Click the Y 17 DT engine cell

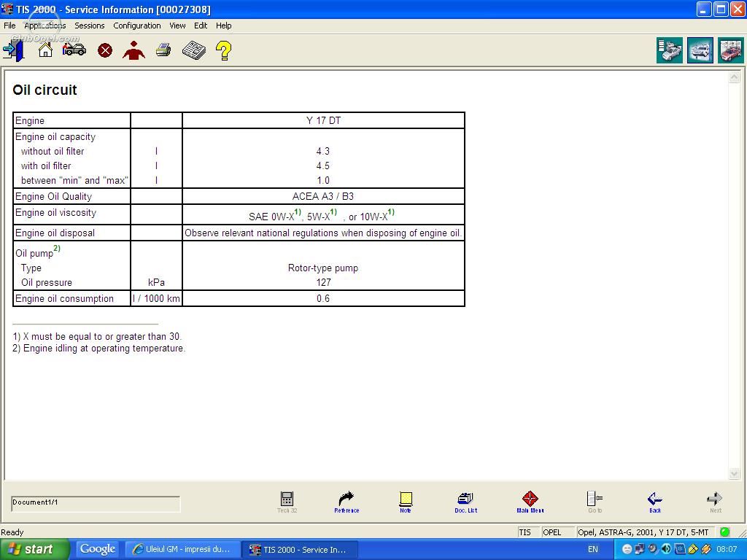(323, 120)
